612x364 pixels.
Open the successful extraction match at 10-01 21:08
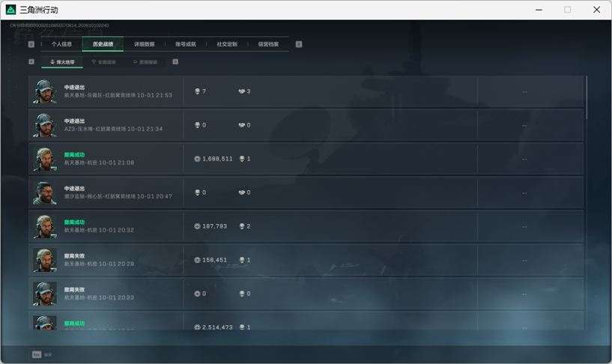(x=306, y=159)
